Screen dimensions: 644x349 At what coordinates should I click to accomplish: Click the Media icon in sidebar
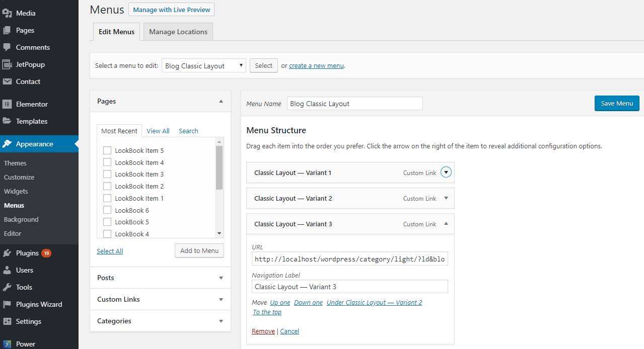point(7,13)
